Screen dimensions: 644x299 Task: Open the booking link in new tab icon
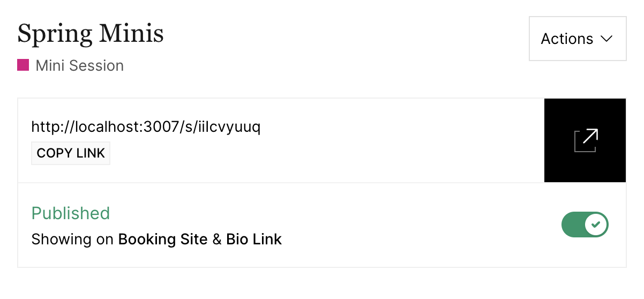coord(585,140)
